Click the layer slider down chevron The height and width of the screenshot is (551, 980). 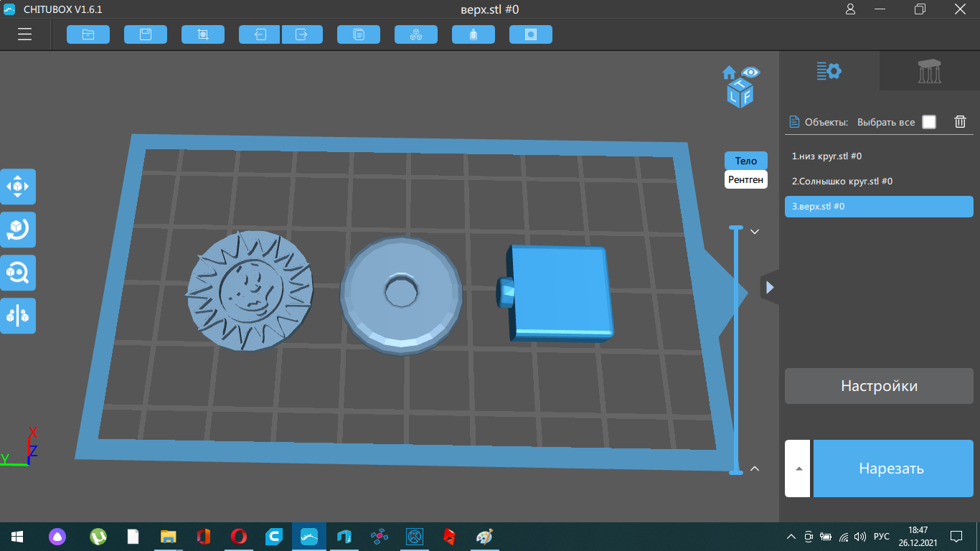(x=755, y=232)
